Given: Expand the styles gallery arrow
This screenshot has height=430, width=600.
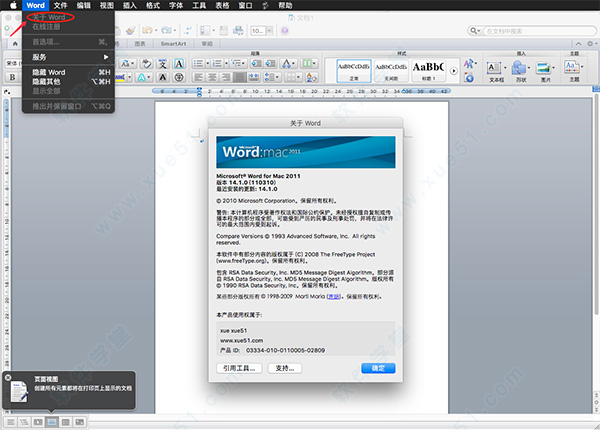Looking at the screenshot, I should tap(453, 71).
